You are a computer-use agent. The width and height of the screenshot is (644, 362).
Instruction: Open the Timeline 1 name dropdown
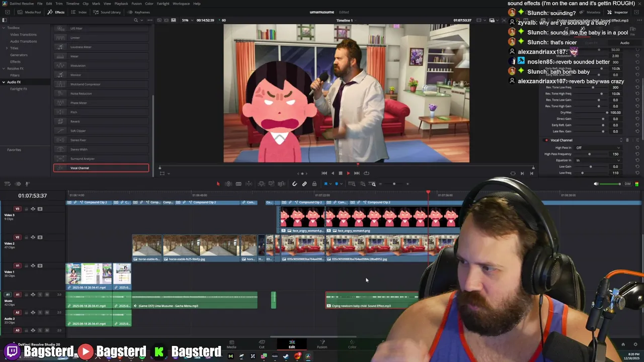tap(346, 20)
